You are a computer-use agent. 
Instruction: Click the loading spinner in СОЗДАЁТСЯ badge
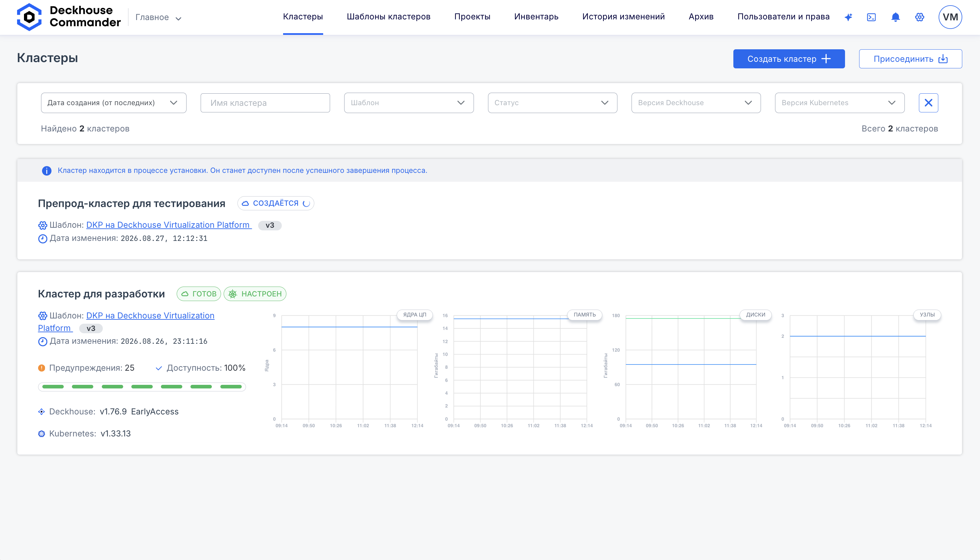(x=306, y=203)
